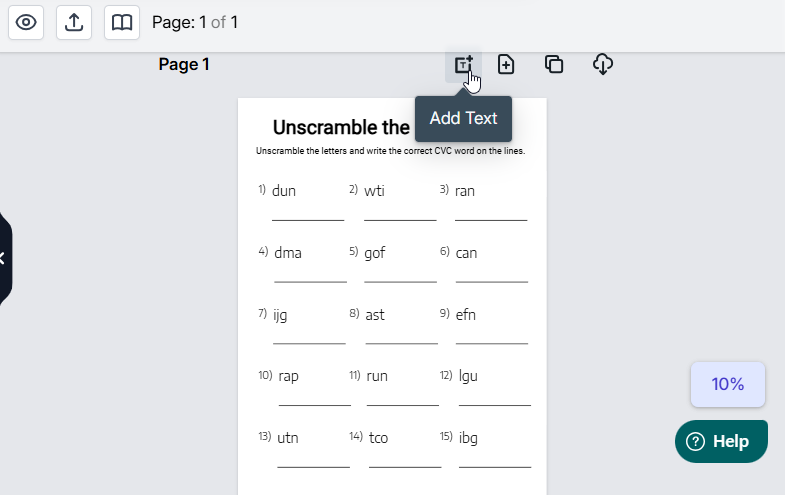This screenshot has height=495, width=785.
Task: Expand the collapsed left side panel
Action: (3, 258)
